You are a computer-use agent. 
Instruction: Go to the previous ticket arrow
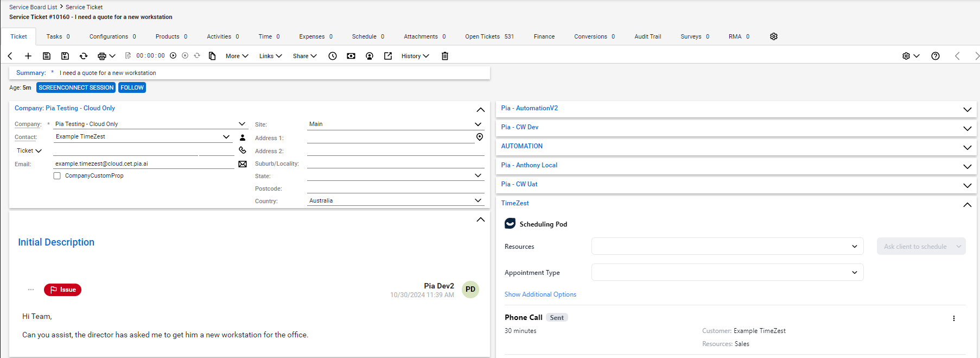(958, 56)
